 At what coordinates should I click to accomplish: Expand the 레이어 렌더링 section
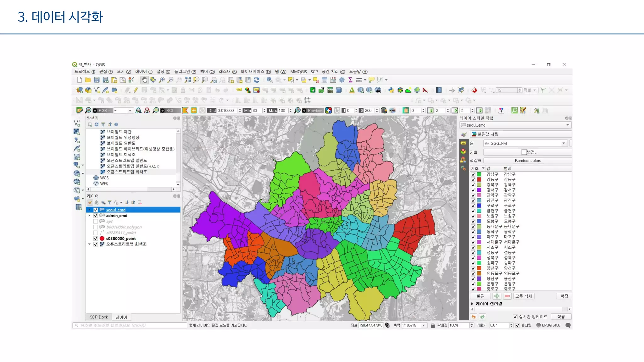point(472,304)
